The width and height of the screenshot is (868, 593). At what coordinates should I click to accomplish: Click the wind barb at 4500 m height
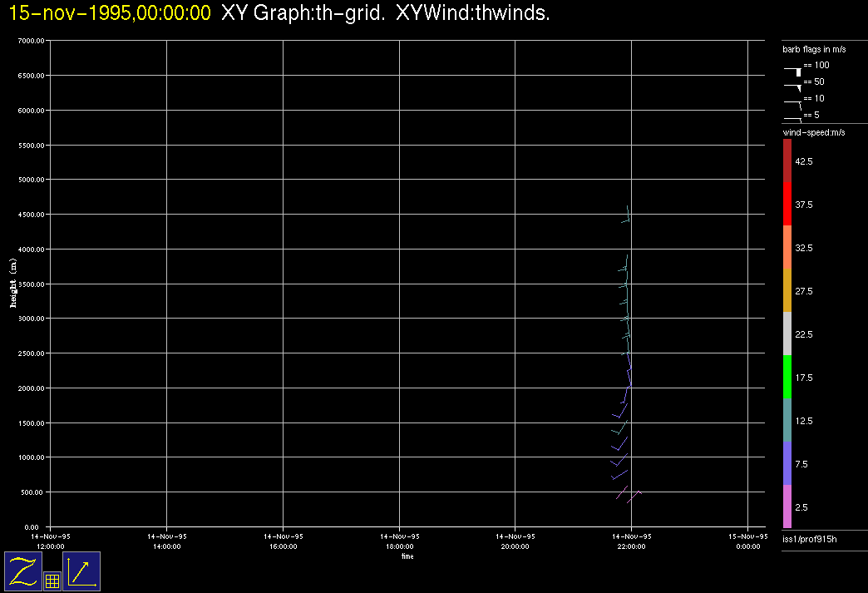627,216
